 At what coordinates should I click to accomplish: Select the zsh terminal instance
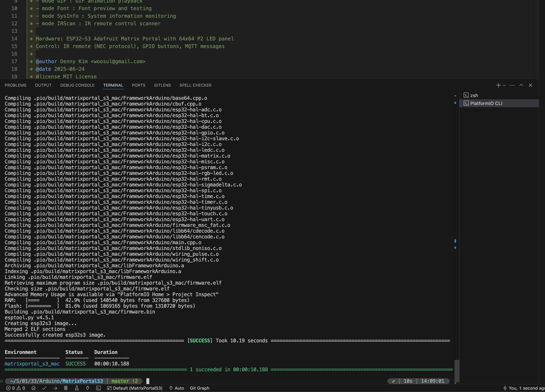474,95
